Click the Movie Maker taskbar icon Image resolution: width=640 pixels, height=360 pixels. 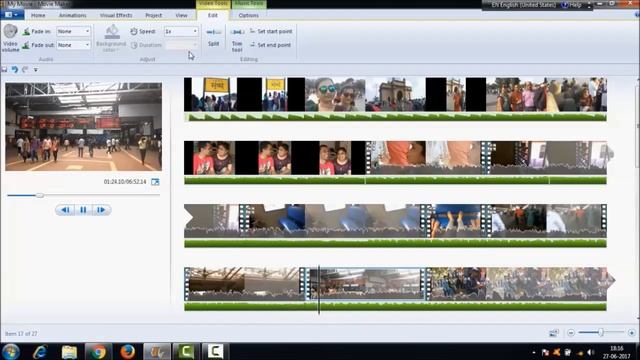(x=157, y=351)
